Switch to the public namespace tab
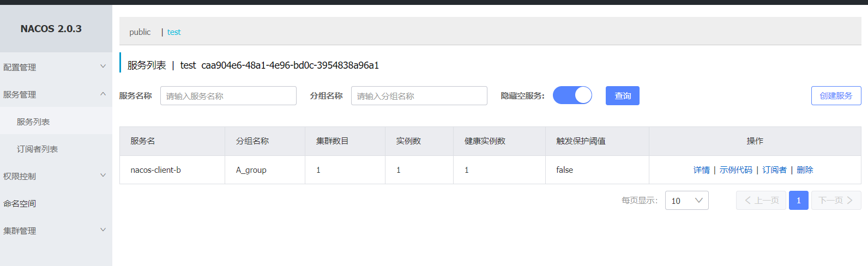The height and width of the screenshot is (266, 868). [x=140, y=32]
